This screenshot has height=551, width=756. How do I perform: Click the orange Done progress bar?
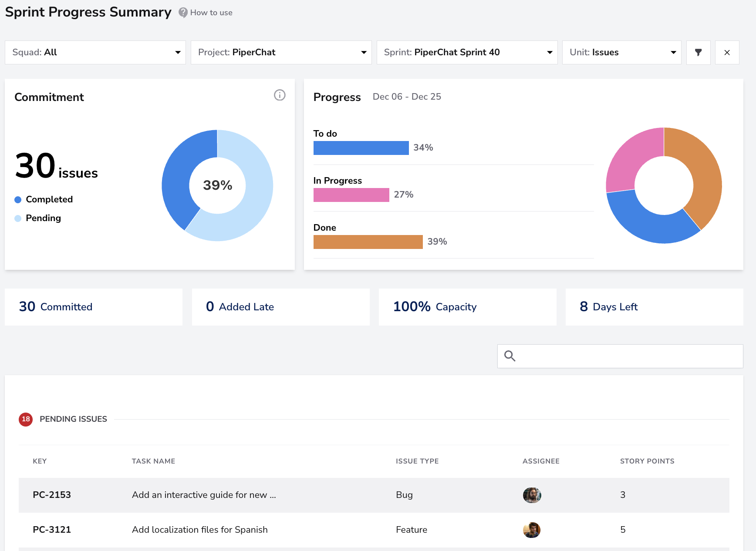[x=368, y=242]
